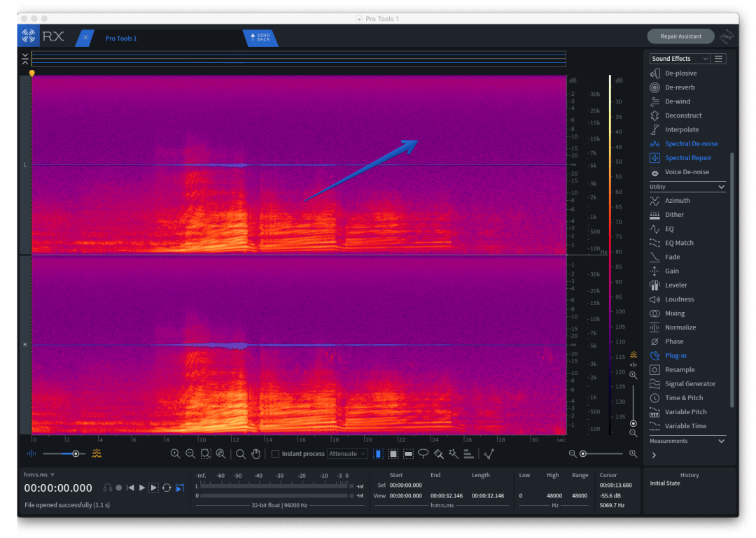Open the module list view menu

(x=719, y=59)
